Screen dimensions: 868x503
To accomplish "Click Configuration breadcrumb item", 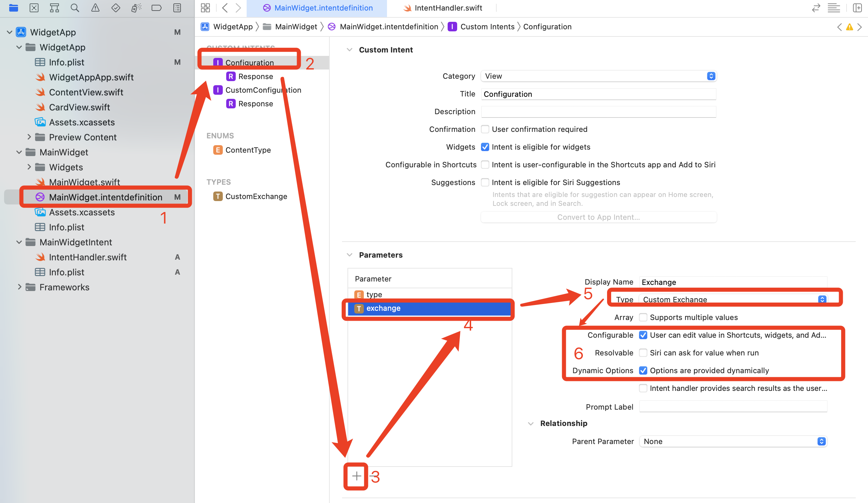I will (x=547, y=27).
